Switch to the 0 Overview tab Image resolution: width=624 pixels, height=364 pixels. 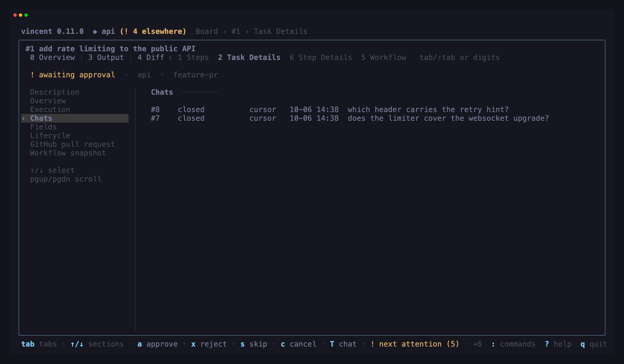click(52, 57)
